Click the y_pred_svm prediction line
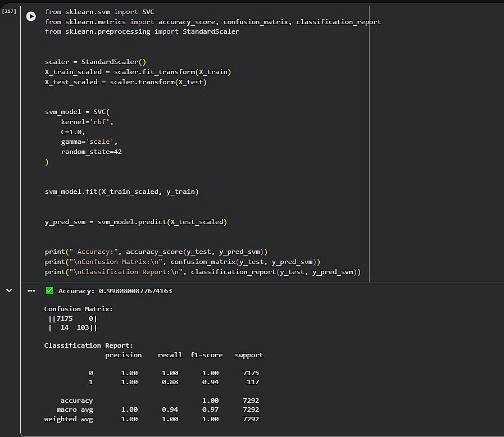This screenshot has height=437, width=504. pyautogui.click(x=135, y=222)
